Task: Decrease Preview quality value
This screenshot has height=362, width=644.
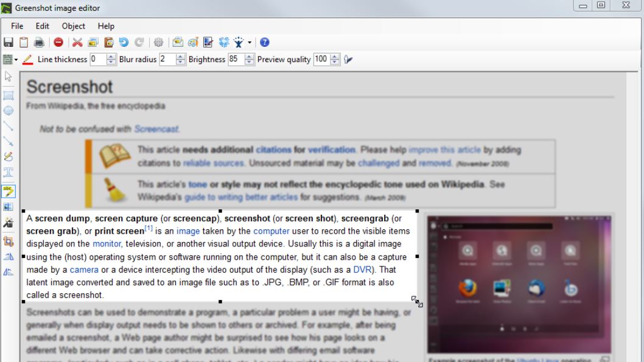Action: point(335,62)
